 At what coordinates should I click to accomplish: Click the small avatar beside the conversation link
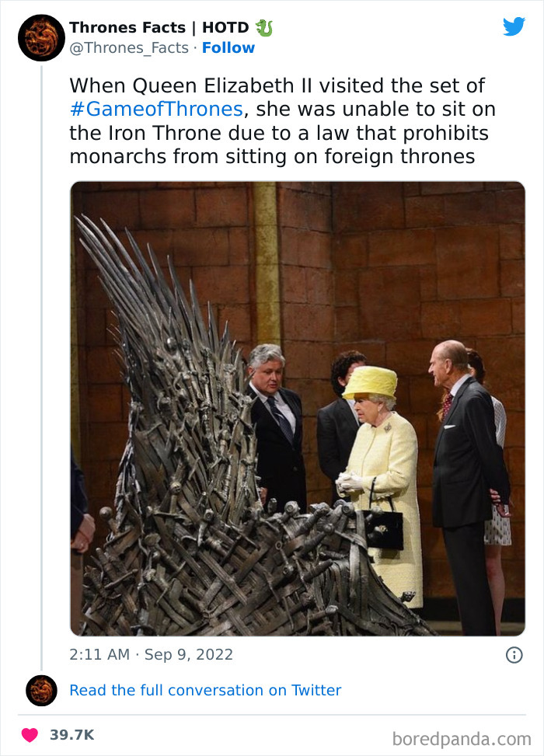pos(41,690)
